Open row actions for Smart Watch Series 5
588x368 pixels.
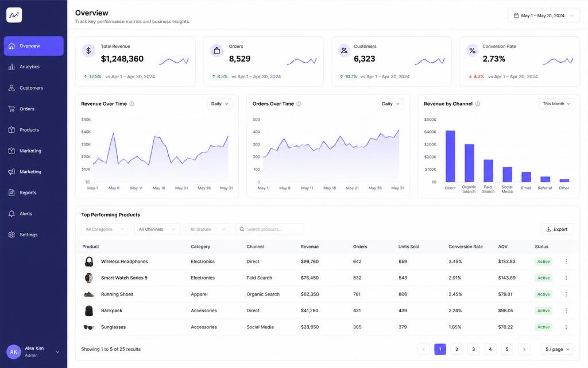pyautogui.click(x=566, y=278)
